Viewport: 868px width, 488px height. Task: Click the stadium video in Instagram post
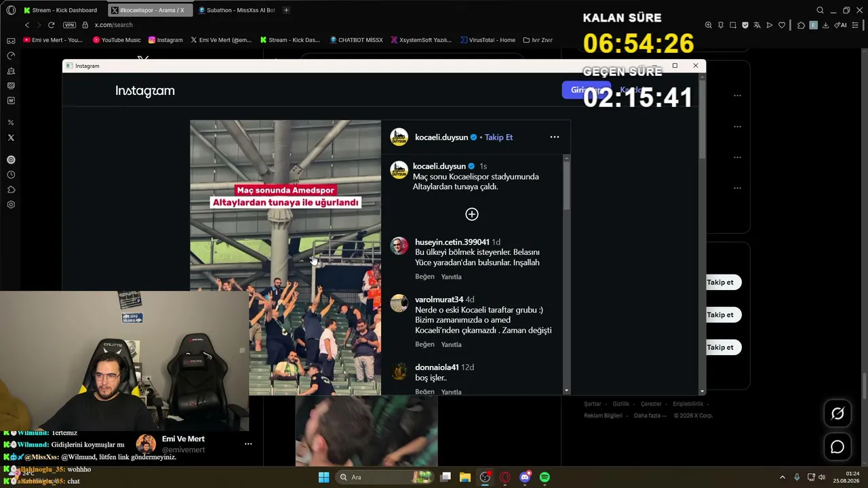point(285,258)
